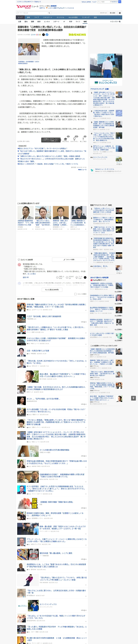The width and height of the screenshot is (138, 644).
Task: Open settings via the gear icon
Action: (120, 13)
